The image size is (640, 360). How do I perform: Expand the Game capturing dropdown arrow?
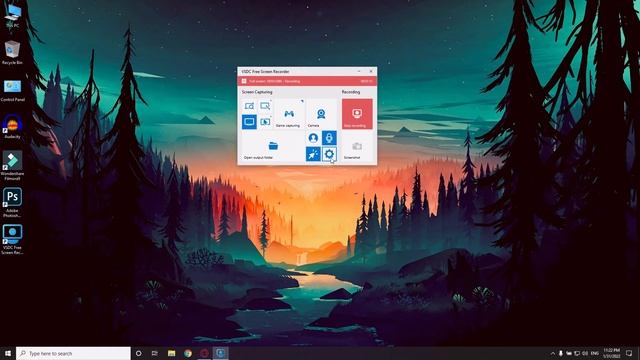tap(302, 101)
